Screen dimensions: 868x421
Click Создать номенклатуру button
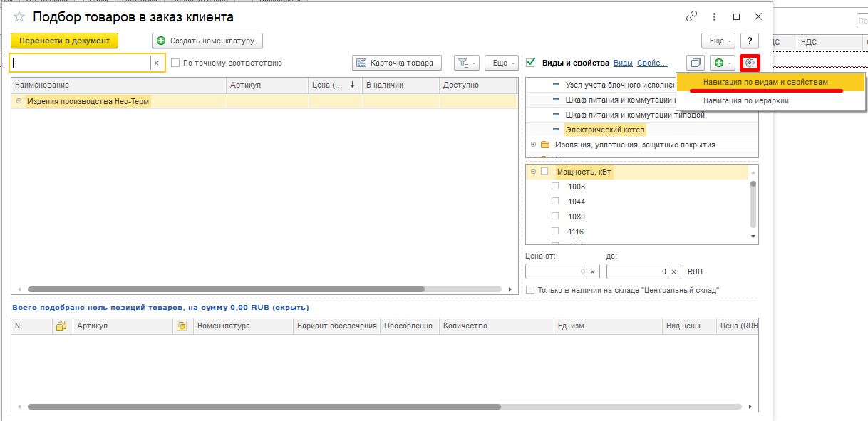(207, 41)
